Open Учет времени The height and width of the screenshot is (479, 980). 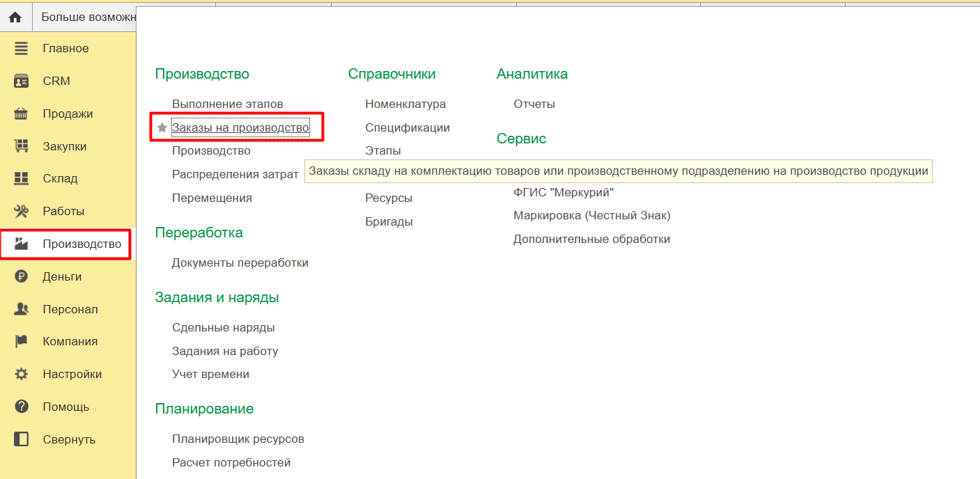(x=210, y=374)
